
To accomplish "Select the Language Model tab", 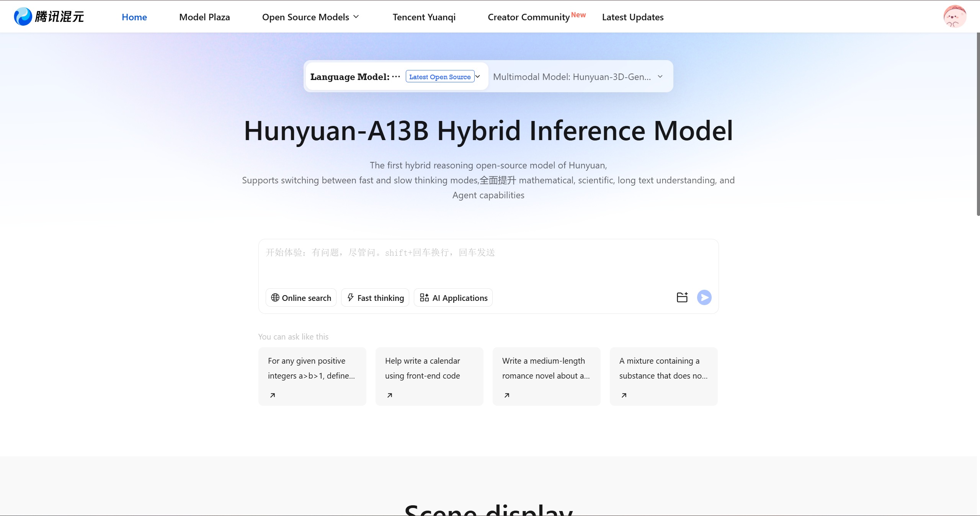I will click(397, 76).
